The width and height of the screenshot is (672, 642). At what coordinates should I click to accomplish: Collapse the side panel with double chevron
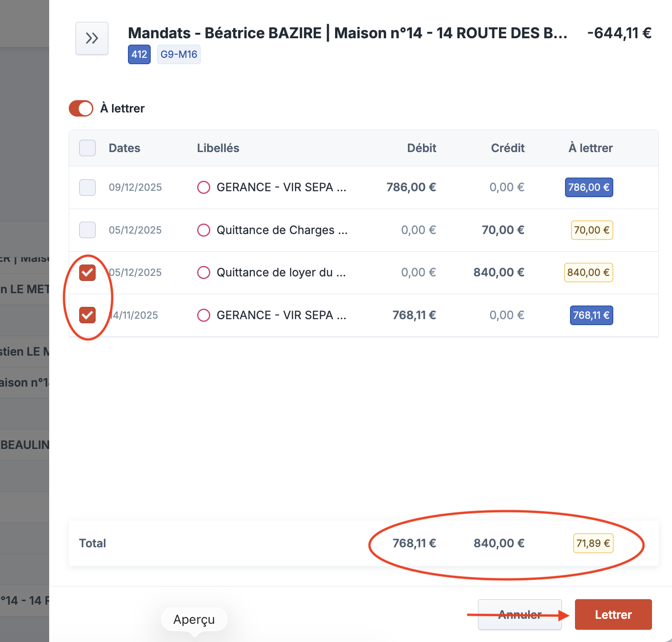pyautogui.click(x=92, y=38)
